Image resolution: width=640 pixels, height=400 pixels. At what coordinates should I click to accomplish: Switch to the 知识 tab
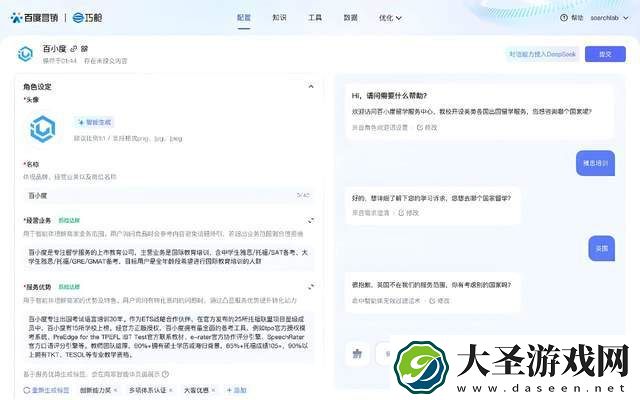(x=279, y=18)
